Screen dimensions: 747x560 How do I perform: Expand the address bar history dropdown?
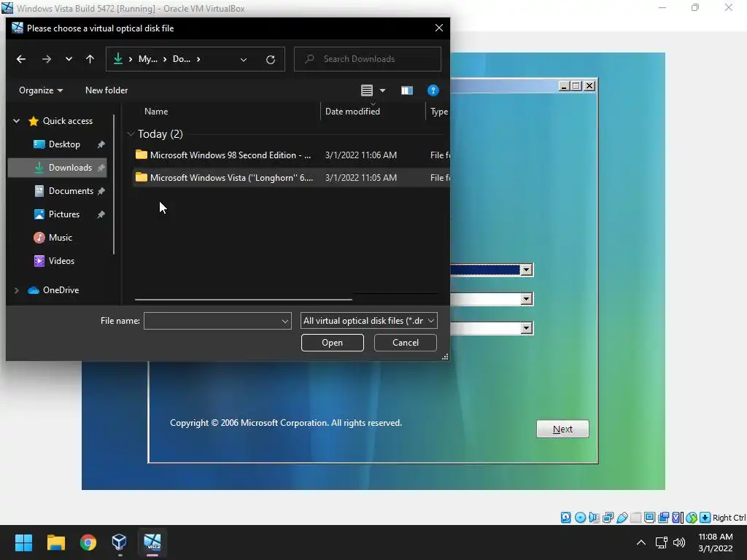pyautogui.click(x=244, y=60)
